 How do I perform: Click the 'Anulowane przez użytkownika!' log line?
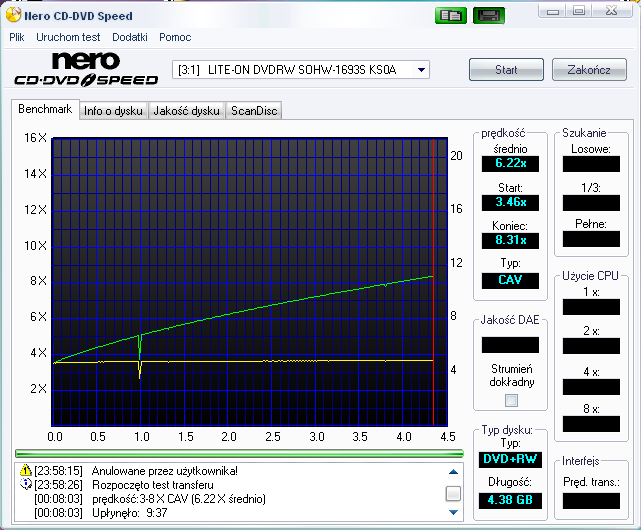tap(164, 471)
